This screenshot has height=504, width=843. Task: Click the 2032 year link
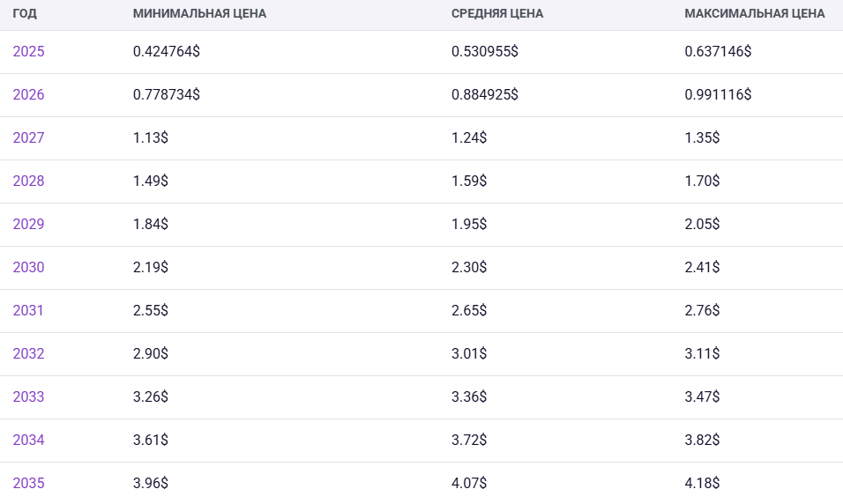coord(28,354)
